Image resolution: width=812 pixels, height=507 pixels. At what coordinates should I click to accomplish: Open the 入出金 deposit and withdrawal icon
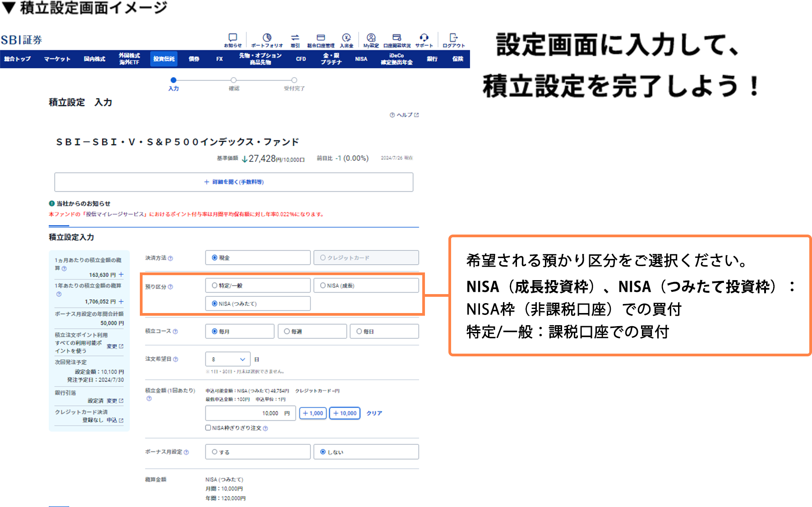[346, 40]
